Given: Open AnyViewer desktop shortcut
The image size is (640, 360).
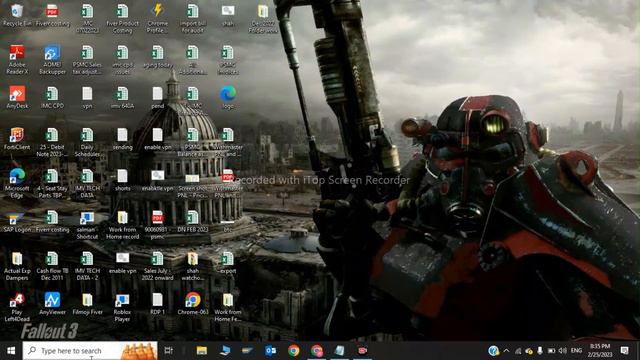Looking at the screenshot, I should [52, 303].
